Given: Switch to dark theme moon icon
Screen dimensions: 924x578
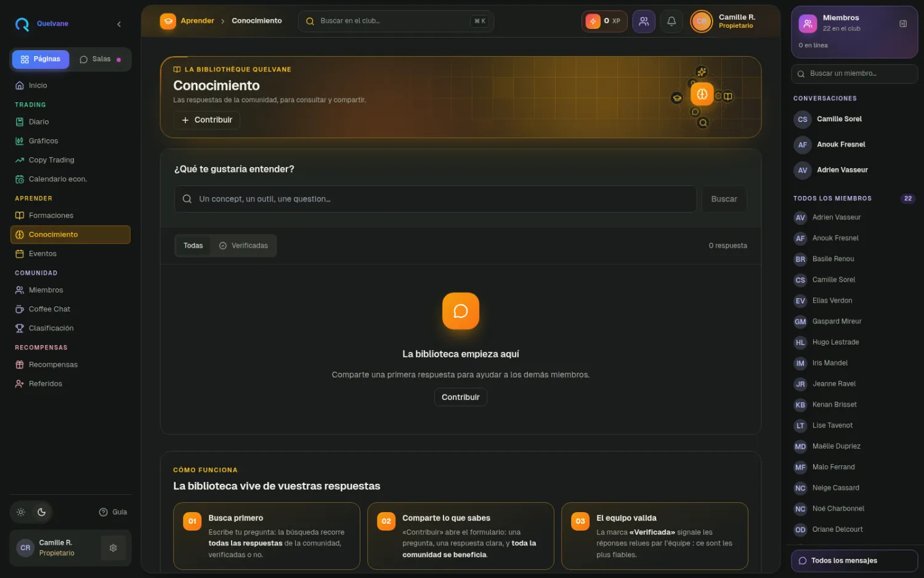Looking at the screenshot, I should coord(41,512).
